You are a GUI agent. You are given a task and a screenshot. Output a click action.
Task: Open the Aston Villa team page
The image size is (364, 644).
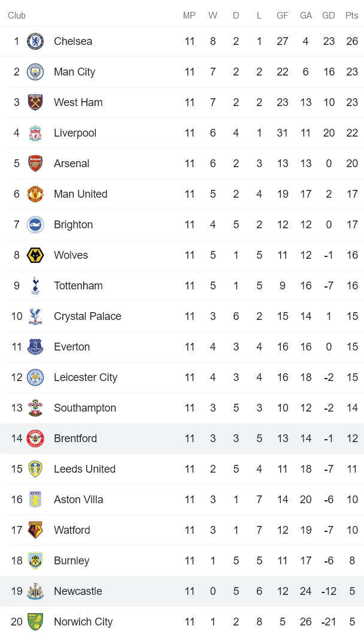pos(78,500)
